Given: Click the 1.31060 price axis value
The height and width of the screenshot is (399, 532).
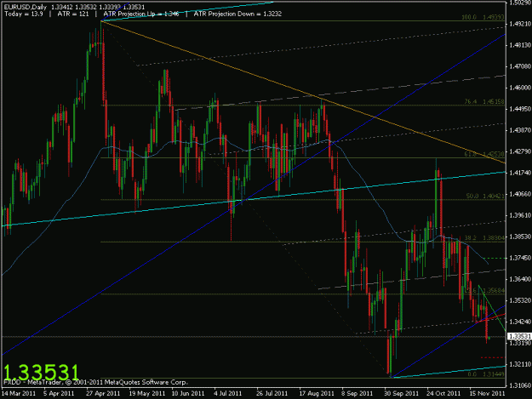Looking at the screenshot, I should point(520,385).
